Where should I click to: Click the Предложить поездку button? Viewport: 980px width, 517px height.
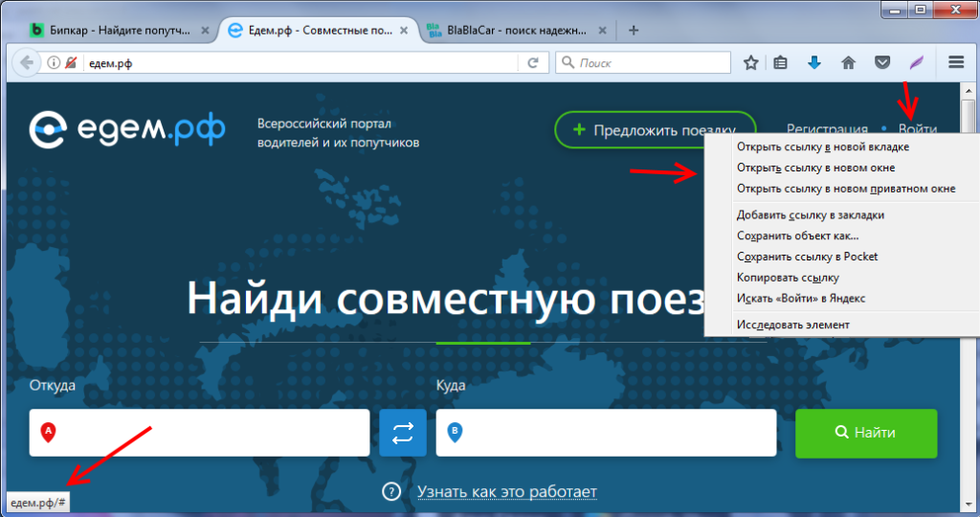[x=655, y=130]
